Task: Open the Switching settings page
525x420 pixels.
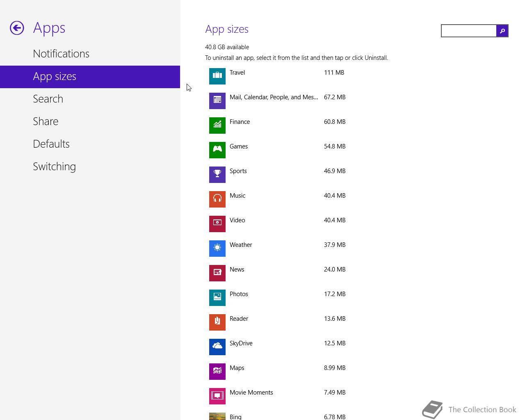Action: tap(55, 167)
